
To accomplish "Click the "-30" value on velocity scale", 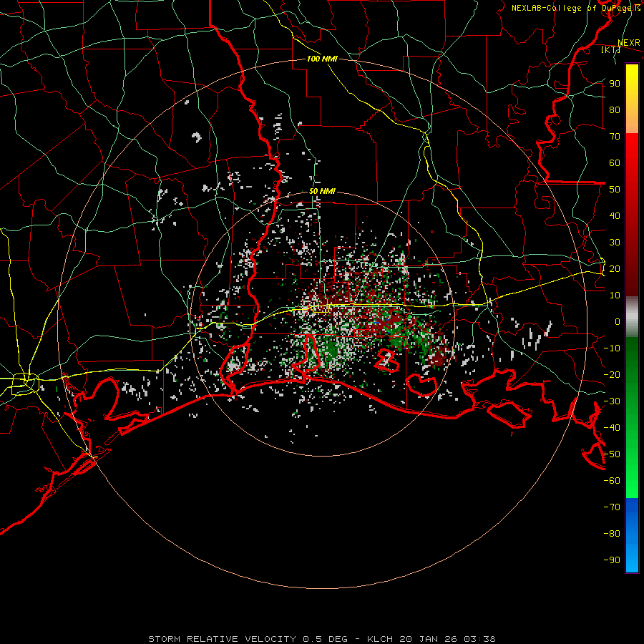I will pos(612,401).
